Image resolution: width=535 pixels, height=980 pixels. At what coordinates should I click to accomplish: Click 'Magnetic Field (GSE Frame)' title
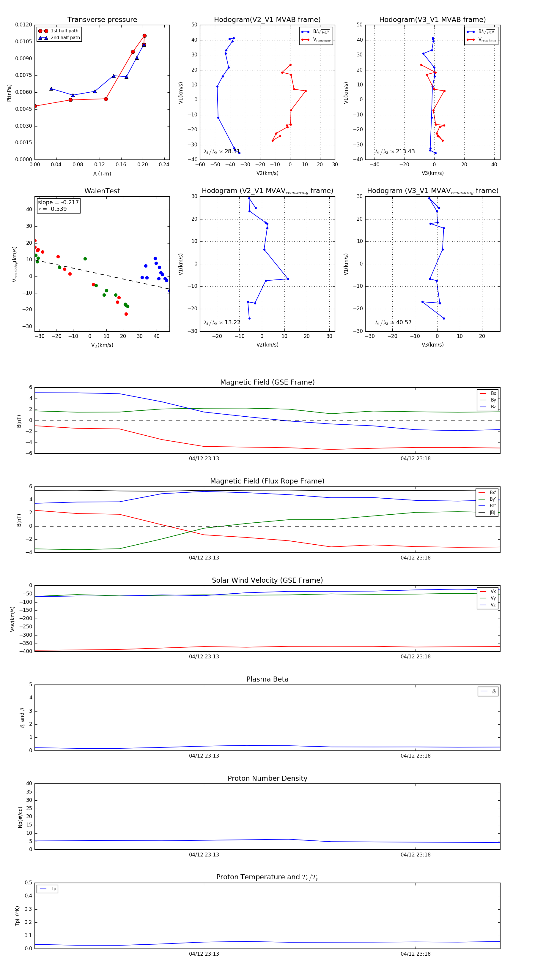coord(267,382)
